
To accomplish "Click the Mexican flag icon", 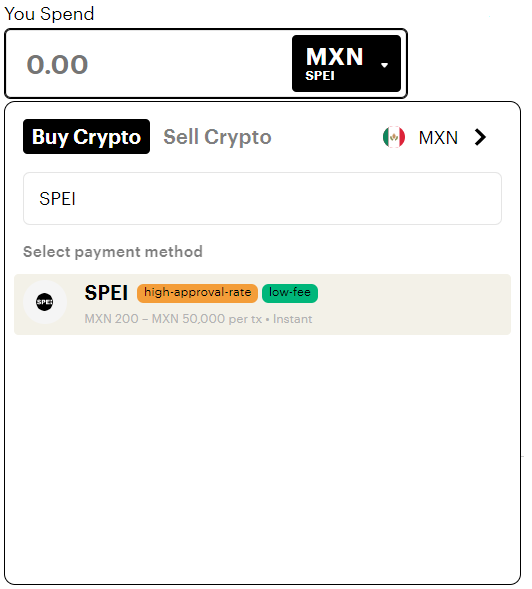I will (x=394, y=137).
